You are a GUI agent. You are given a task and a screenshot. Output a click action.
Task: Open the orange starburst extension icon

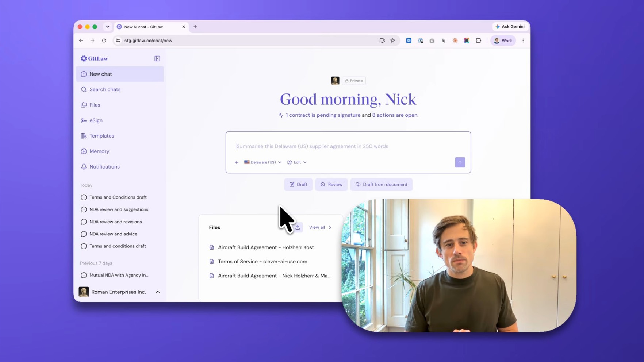455,41
